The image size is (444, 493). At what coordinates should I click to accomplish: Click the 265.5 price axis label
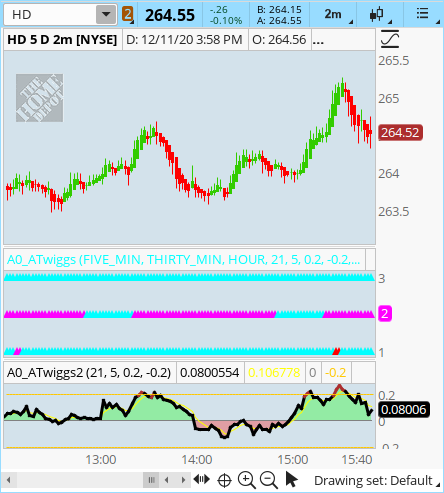[x=393, y=61]
